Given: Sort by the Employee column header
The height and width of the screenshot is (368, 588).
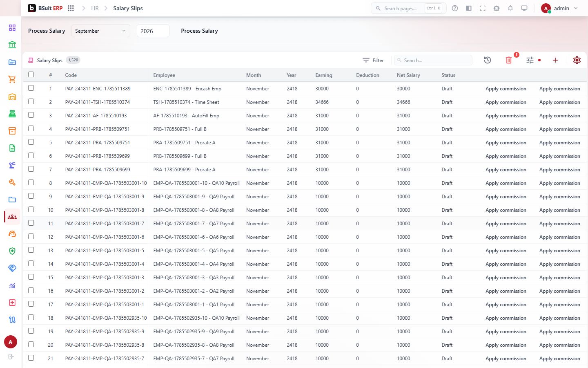Looking at the screenshot, I should pos(164,75).
